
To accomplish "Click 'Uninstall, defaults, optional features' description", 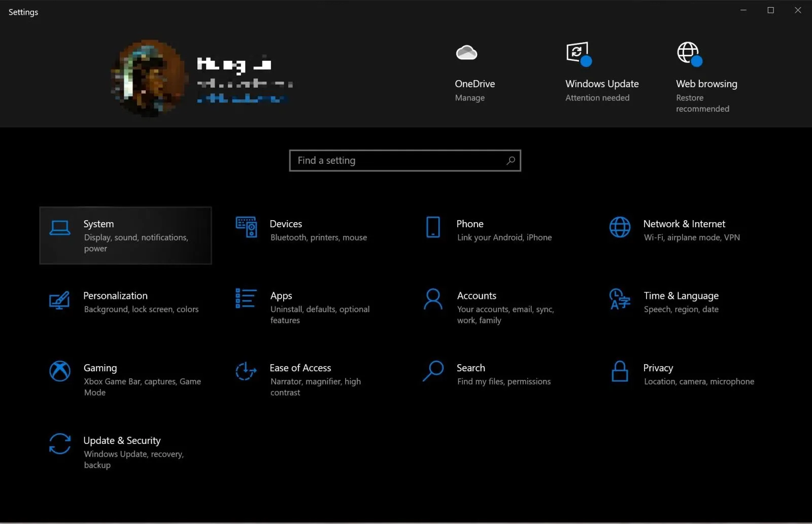I will pos(320,315).
